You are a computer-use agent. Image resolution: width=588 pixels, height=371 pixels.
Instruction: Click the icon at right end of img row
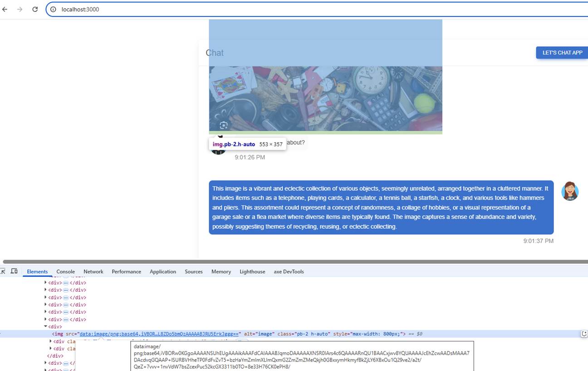pos(584,334)
